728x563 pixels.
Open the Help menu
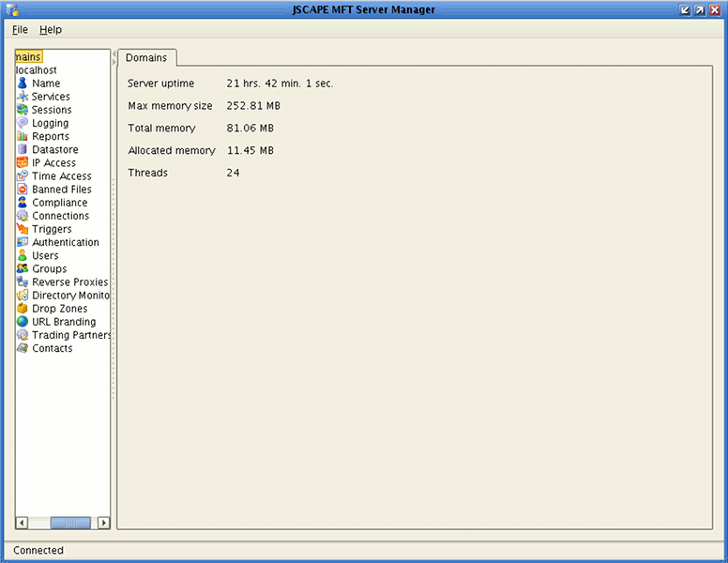(51, 30)
